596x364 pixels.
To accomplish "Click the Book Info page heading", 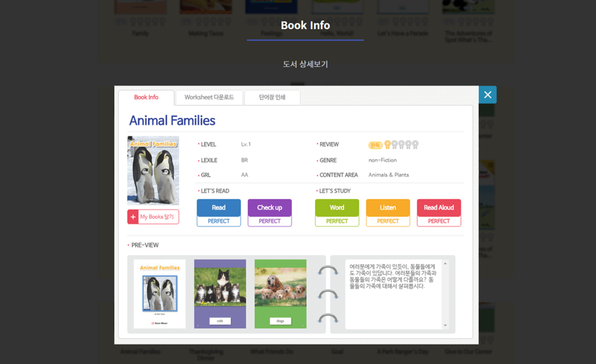I will click(x=305, y=25).
